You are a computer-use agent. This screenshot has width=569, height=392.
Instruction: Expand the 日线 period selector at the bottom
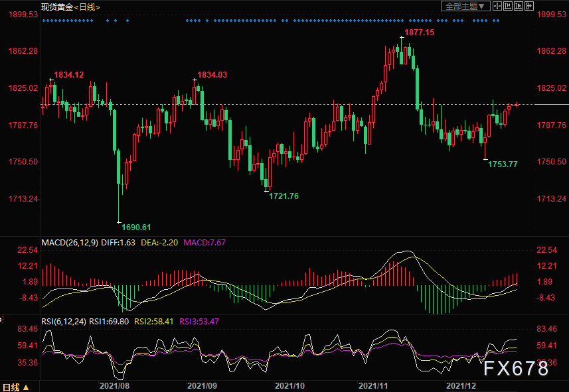[x=16, y=387]
